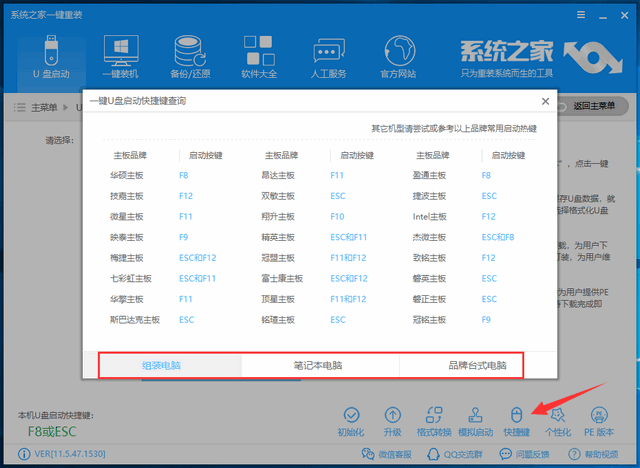Visit the 官方网站 globe icon
The width and height of the screenshot is (640, 468).
[398, 56]
